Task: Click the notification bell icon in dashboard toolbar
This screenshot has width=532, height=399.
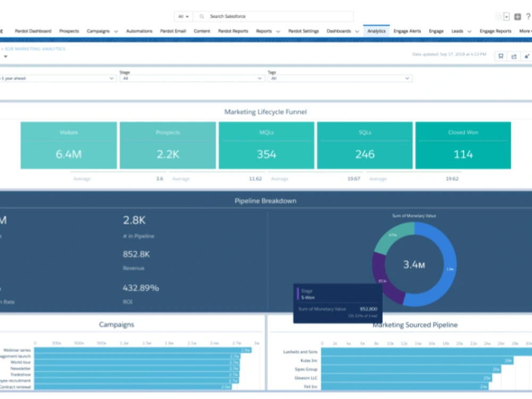Action: pyautogui.click(x=527, y=56)
